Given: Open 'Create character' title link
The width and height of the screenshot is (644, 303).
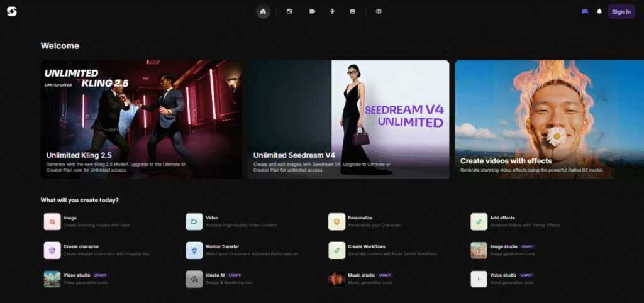Looking at the screenshot, I should [81, 247].
